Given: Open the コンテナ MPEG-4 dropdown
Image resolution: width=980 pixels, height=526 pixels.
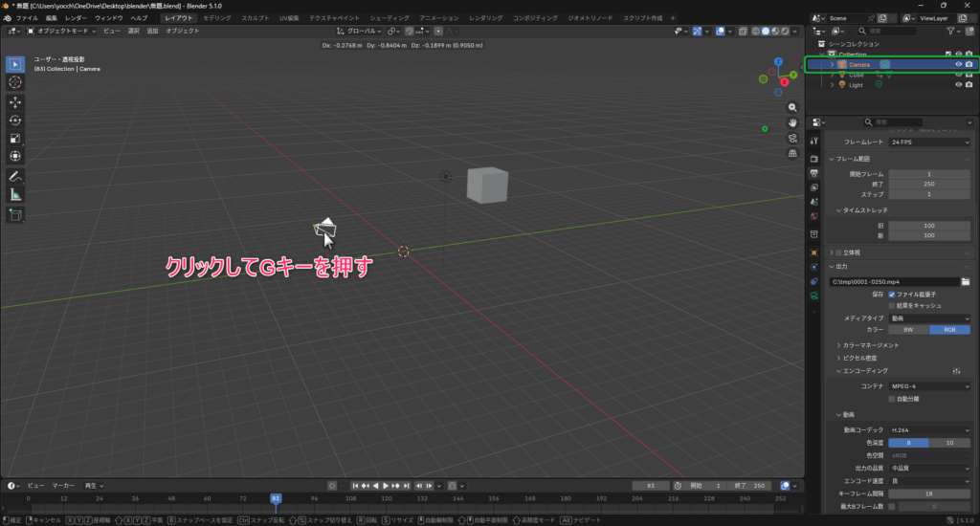Looking at the screenshot, I should pyautogui.click(x=928, y=386).
